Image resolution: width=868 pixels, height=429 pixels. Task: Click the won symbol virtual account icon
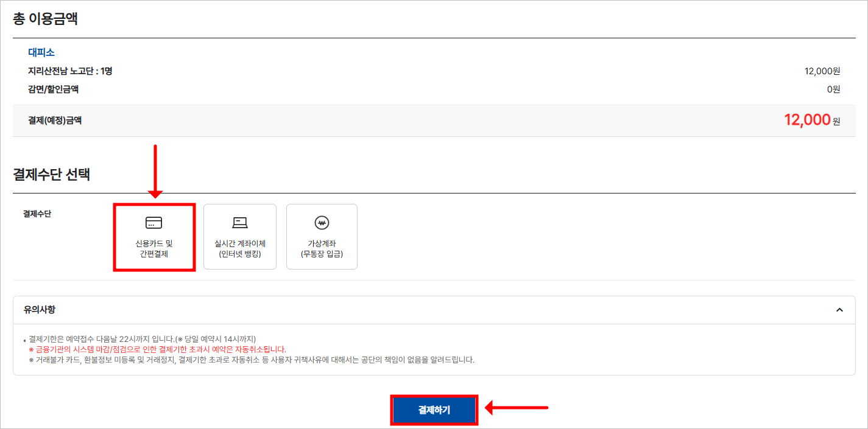322,222
